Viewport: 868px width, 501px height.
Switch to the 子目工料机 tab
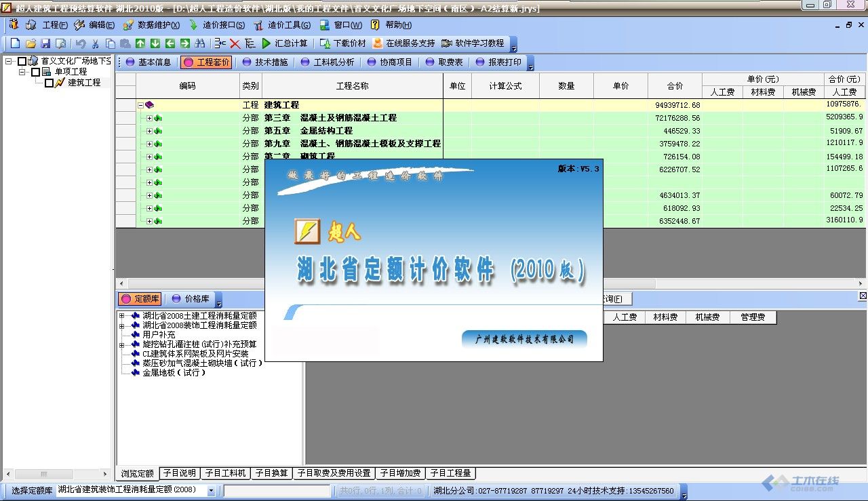[x=226, y=473]
